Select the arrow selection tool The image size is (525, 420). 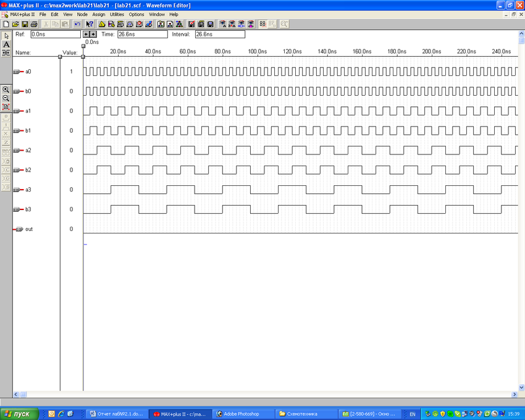(6, 36)
